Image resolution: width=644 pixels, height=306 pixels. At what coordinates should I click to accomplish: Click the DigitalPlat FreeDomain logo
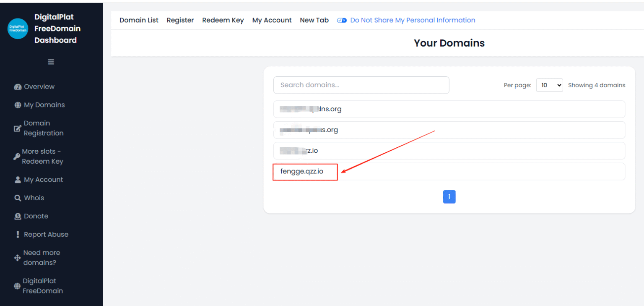click(18, 29)
